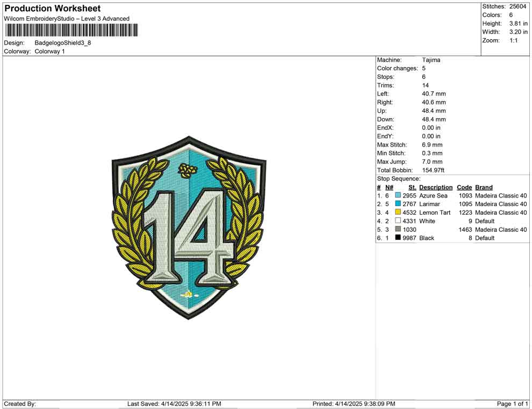Click the shield 14 embroidery design preview
532x409 pixels.
(189, 228)
